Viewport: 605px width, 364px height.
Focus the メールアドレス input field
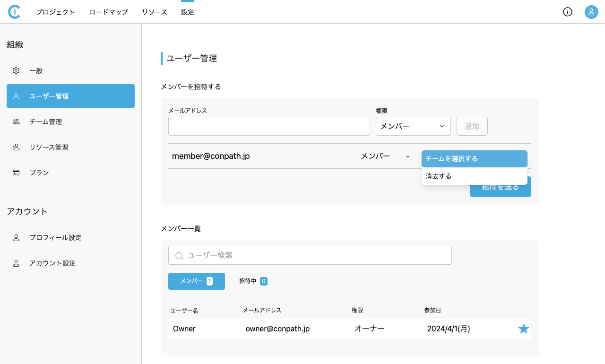click(269, 126)
